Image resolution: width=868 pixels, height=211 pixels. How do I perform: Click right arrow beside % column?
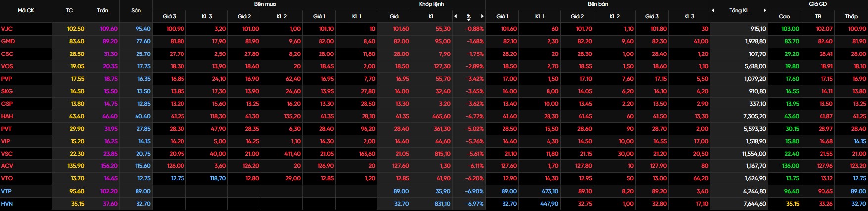[x=482, y=16]
